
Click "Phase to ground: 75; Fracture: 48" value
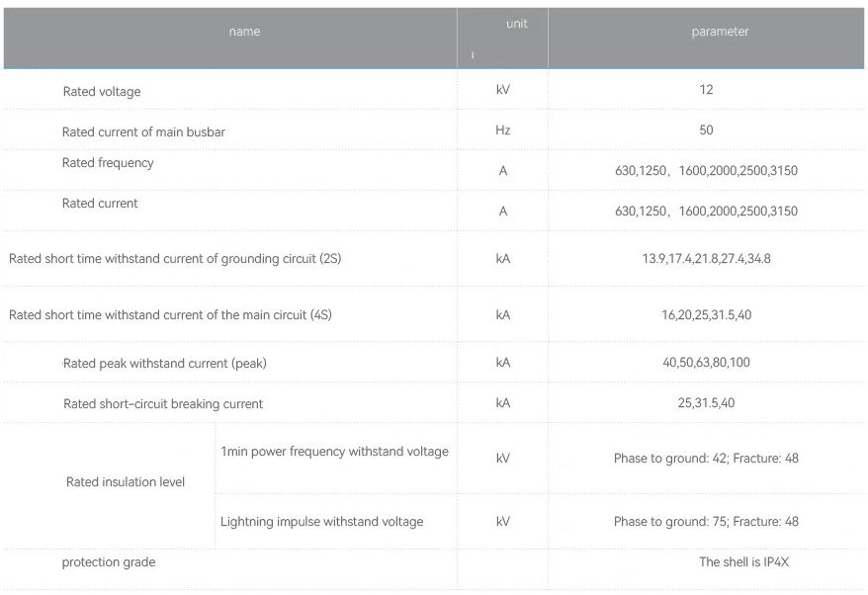coord(706,522)
